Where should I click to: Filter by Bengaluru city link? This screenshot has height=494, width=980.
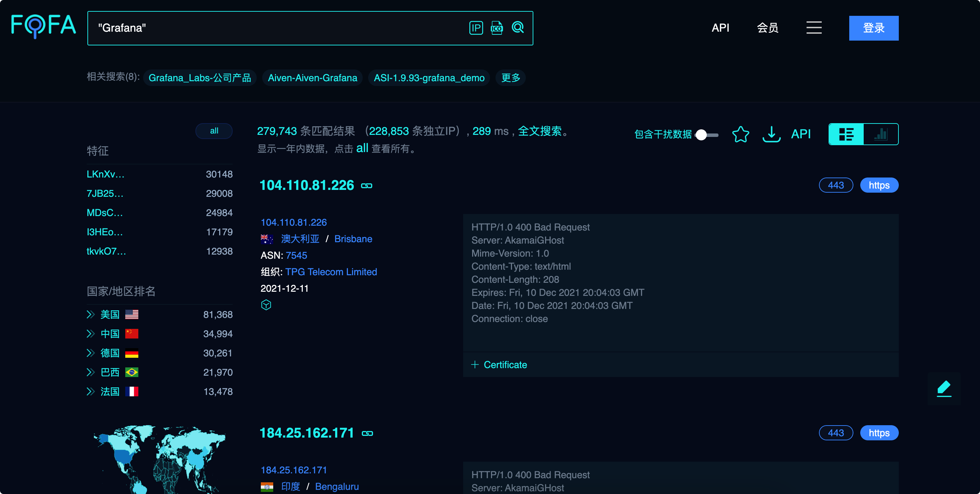(337, 486)
